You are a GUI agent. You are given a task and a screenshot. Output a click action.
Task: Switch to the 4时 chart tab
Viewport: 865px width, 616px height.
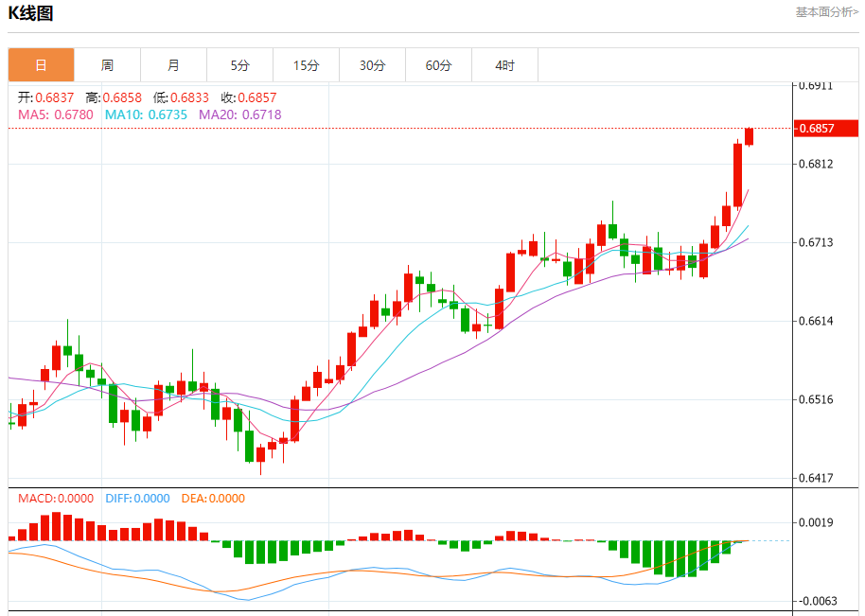[x=504, y=65]
